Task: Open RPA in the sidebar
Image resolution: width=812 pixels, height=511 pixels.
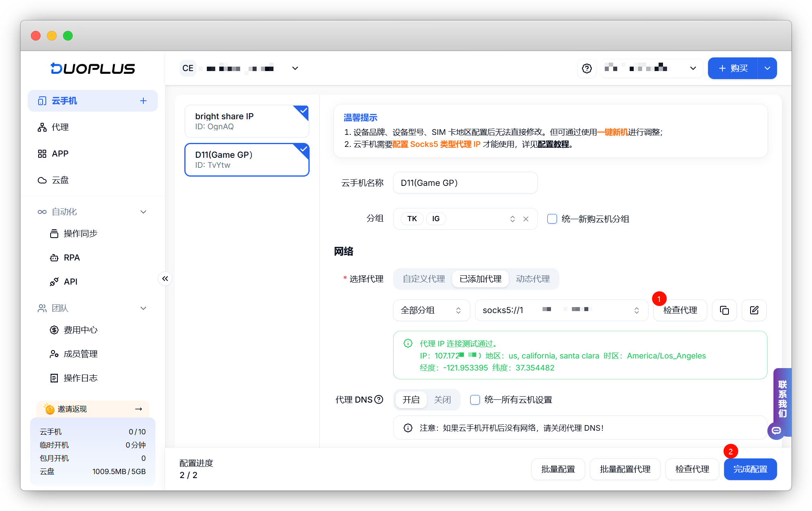Action: coord(71,258)
